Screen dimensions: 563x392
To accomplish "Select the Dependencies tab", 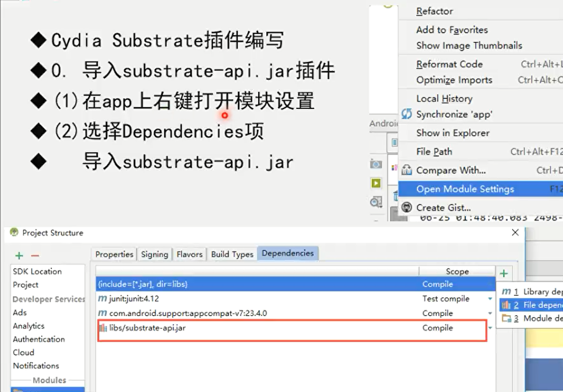I will pos(288,253).
